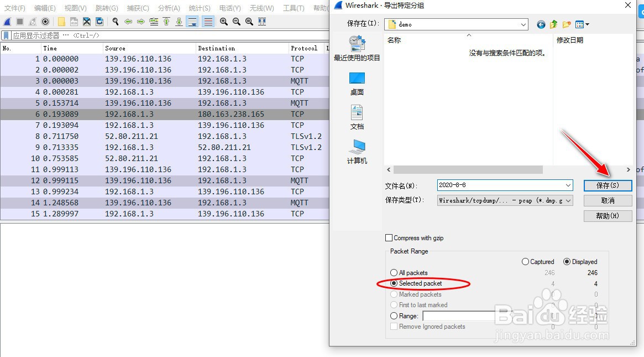This screenshot has height=357, width=644.
Task: Click the create new folder icon
Action: click(566, 24)
